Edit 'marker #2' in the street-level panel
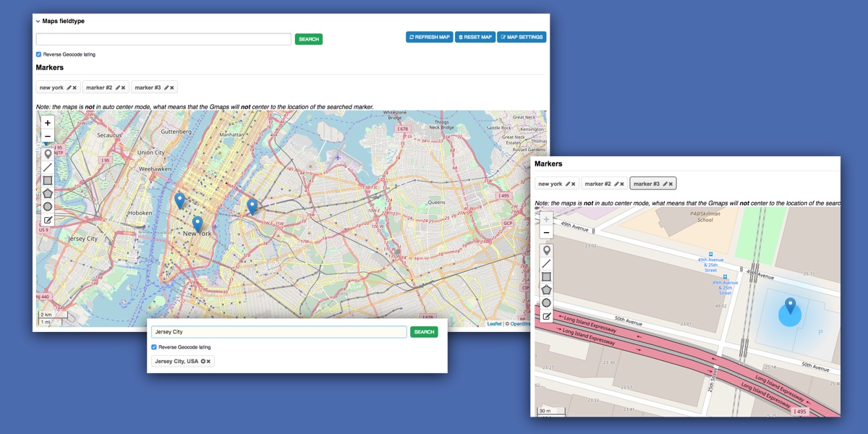The image size is (868, 434). click(x=616, y=184)
